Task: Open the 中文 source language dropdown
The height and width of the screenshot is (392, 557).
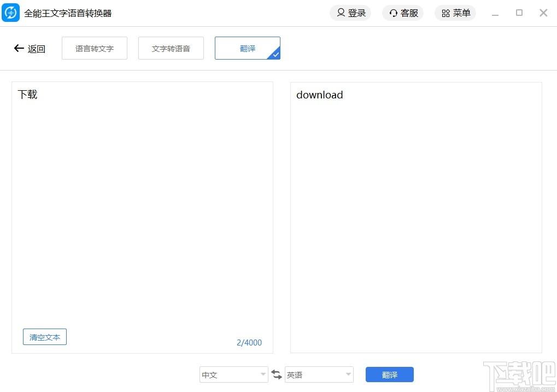Action: pyautogui.click(x=234, y=375)
